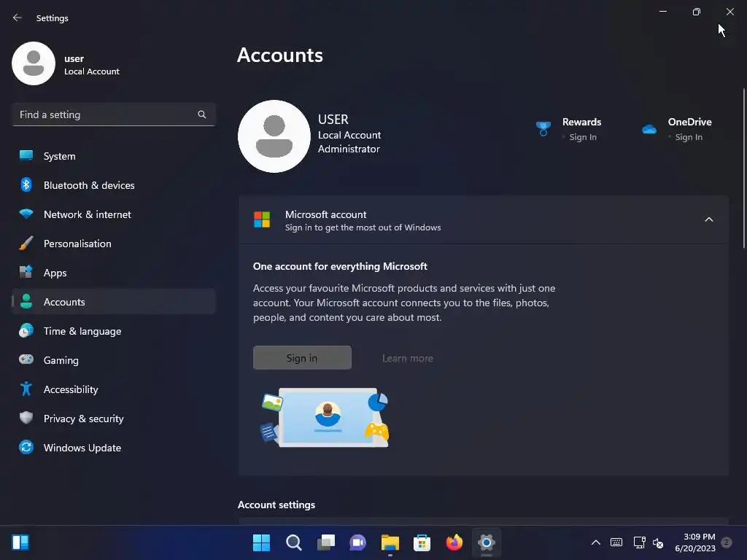Click the Apps icon in sidebar

pos(26,272)
